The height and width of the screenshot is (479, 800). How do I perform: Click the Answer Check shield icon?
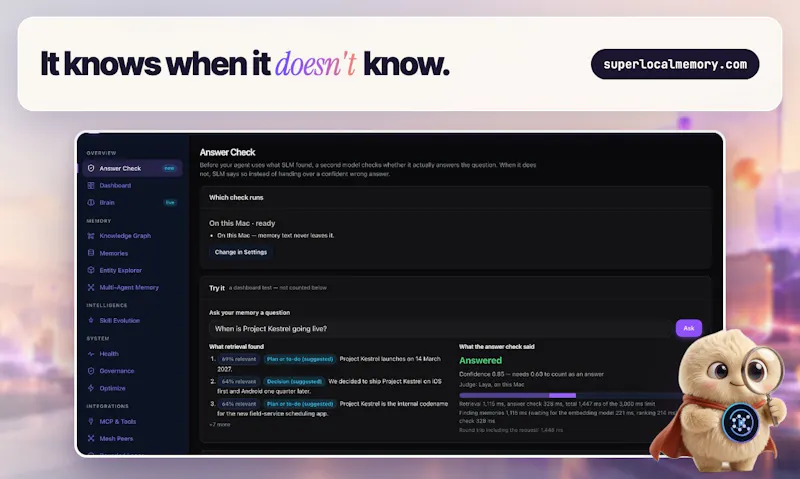coord(91,168)
